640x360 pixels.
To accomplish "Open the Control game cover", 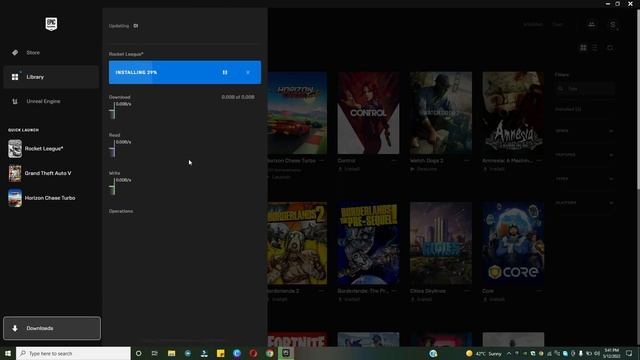I will point(368,113).
